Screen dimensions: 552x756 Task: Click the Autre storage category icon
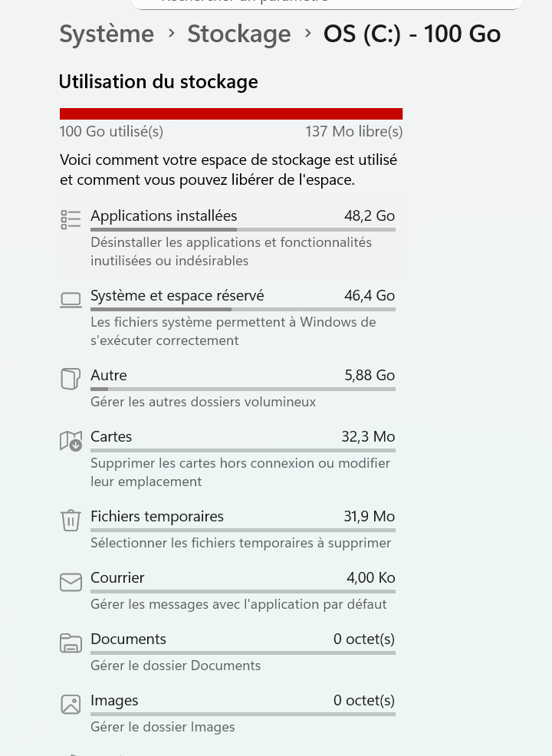[x=71, y=379]
